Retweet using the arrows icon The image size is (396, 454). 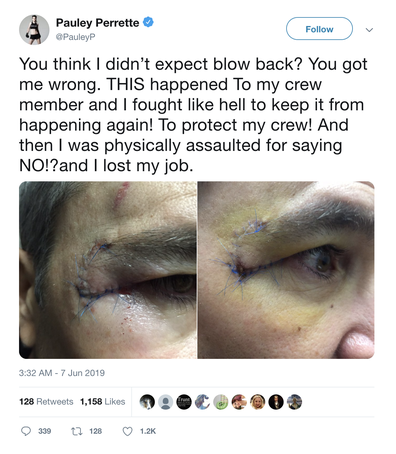pos(76,431)
